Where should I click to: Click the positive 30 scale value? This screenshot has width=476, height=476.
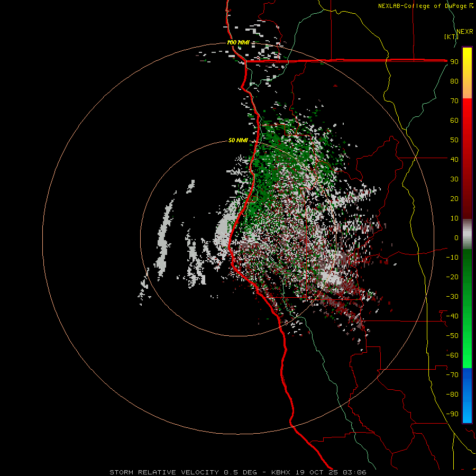pos(454,179)
